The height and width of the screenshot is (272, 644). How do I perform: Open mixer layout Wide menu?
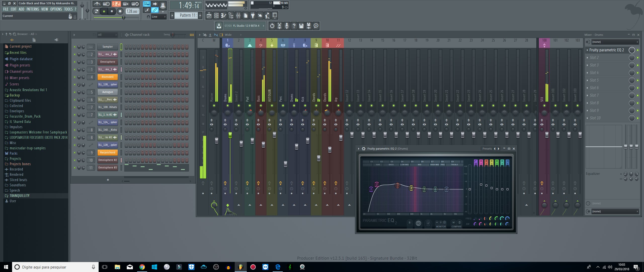pyautogui.click(x=228, y=35)
